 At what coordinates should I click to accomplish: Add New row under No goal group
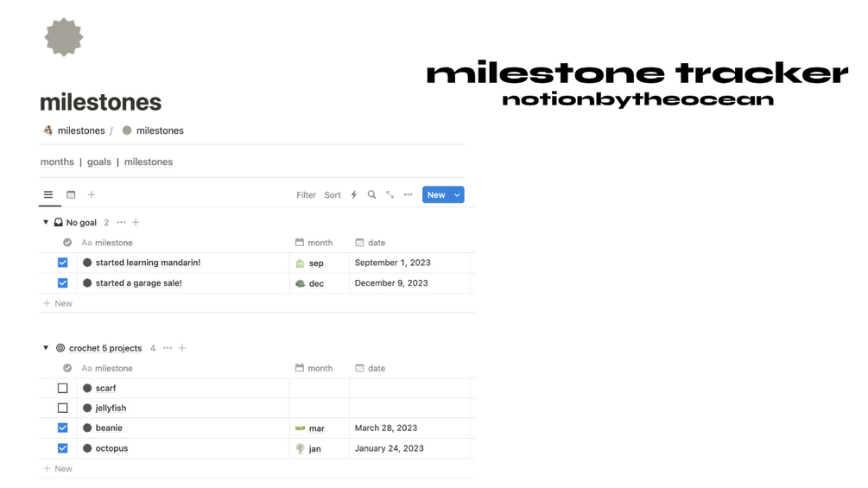click(x=58, y=304)
